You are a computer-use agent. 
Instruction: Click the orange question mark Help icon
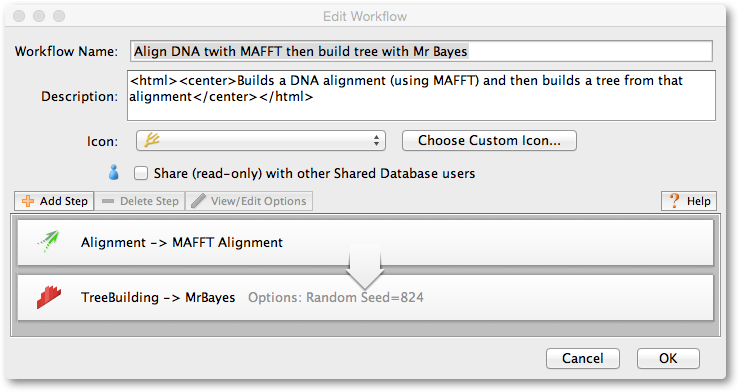[675, 201]
